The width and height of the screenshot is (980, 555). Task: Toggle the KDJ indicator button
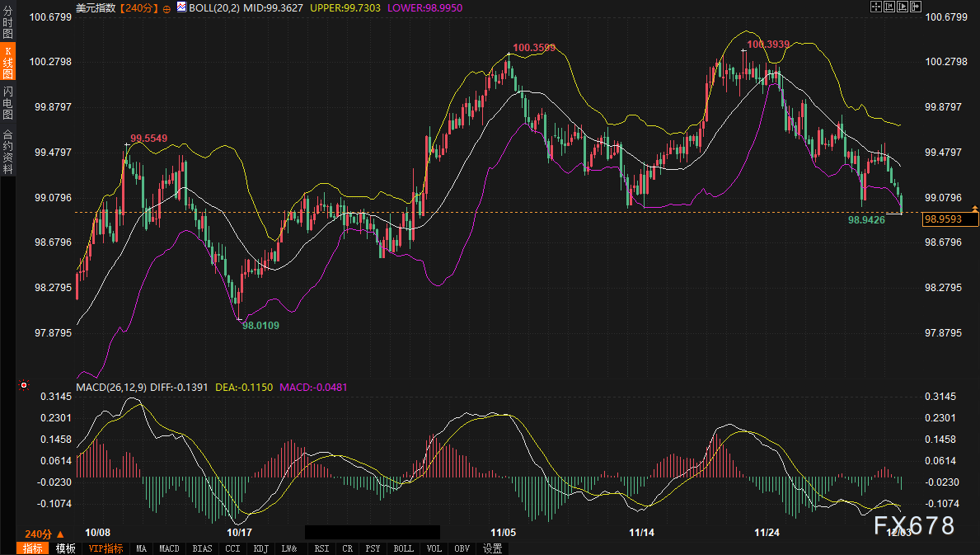click(260, 548)
